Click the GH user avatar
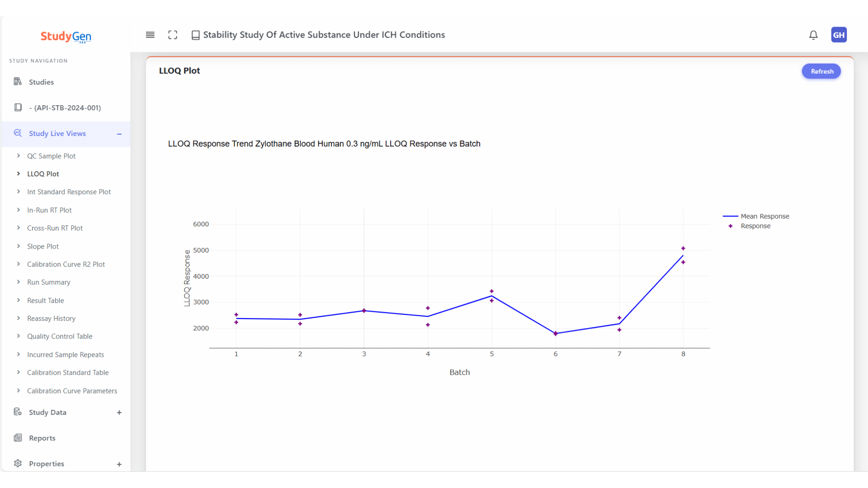Screen dimensions: 868x488 839,35
